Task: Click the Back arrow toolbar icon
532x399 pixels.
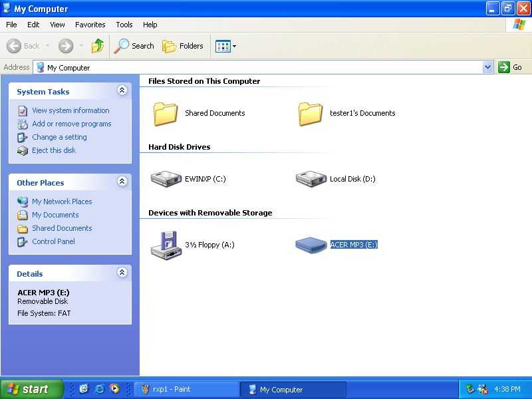Action: click(13, 46)
